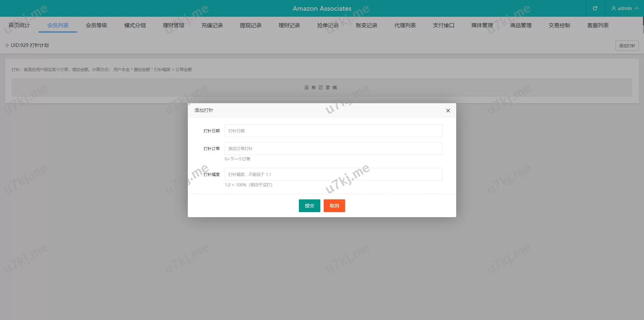Click the 打针订单 input field
Viewport: 644px width, 320px height.
pos(333,148)
